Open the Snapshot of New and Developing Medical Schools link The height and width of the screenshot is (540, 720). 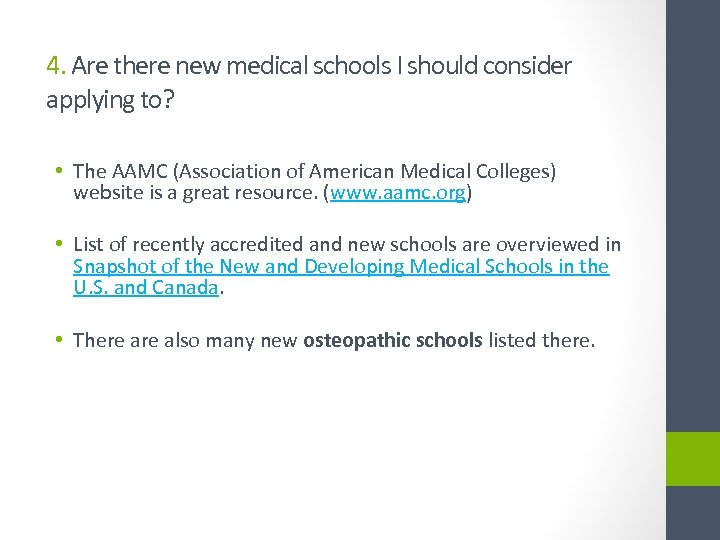click(x=341, y=266)
